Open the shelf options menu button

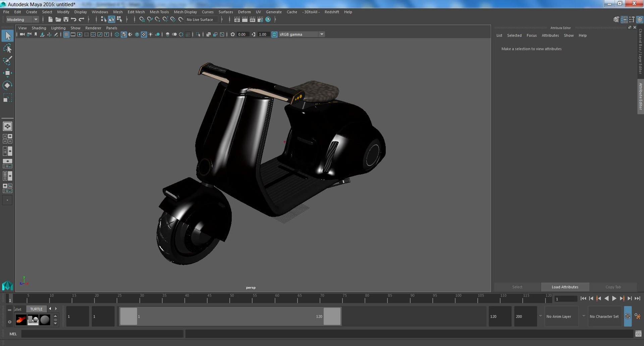coord(10,322)
